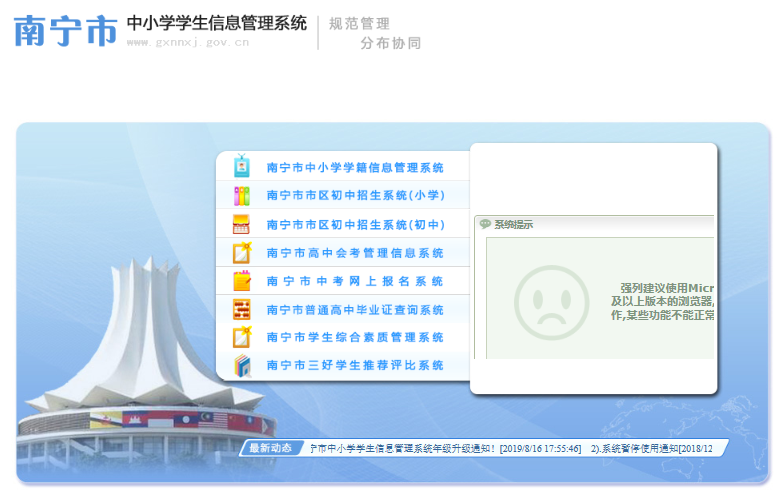
Task: Click the calendar icon beside 初中招生系统(初中)
Action: 241,224
